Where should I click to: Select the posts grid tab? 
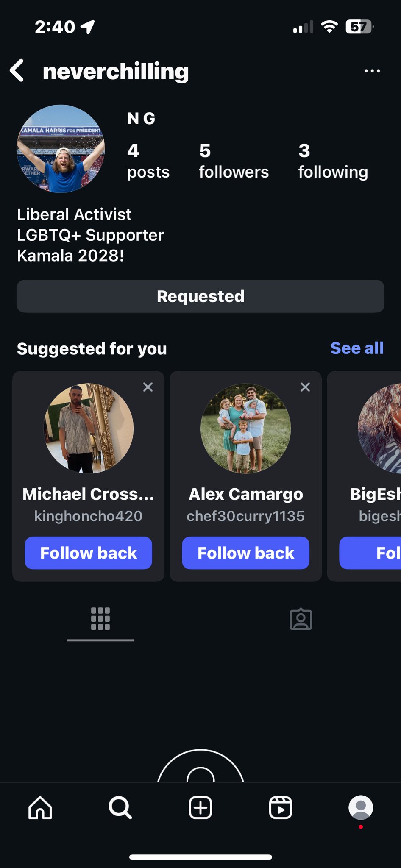100,619
